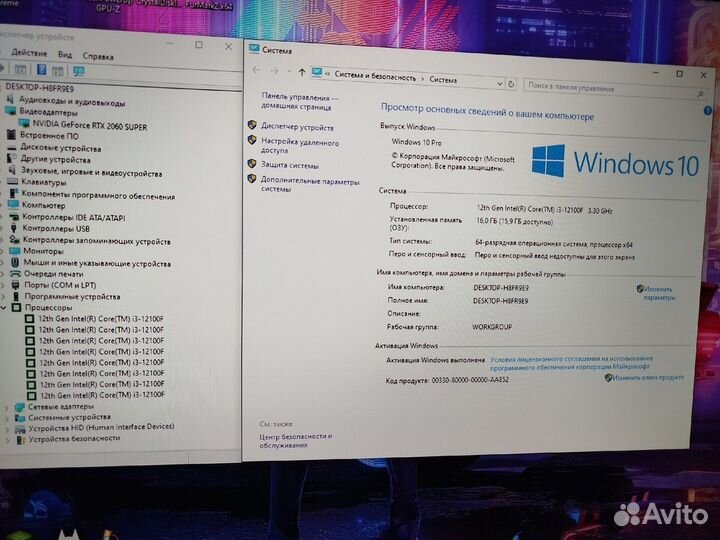
Task: Click the 12th Gen Intel Core i3-12100F 3.30 GHz text
Action: 544,209
